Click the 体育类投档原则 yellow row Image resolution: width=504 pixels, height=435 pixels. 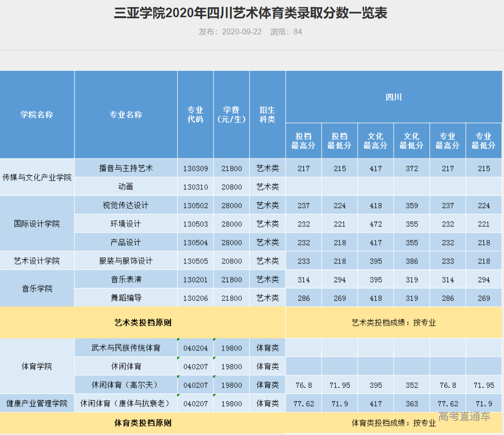[x=143, y=424]
